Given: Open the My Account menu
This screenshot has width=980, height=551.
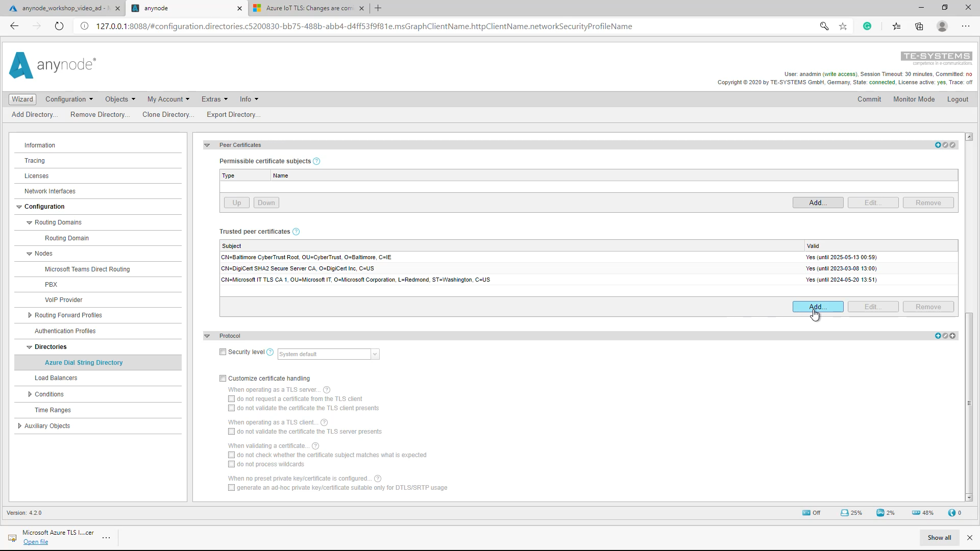Looking at the screenshot, I should point(168,99).
